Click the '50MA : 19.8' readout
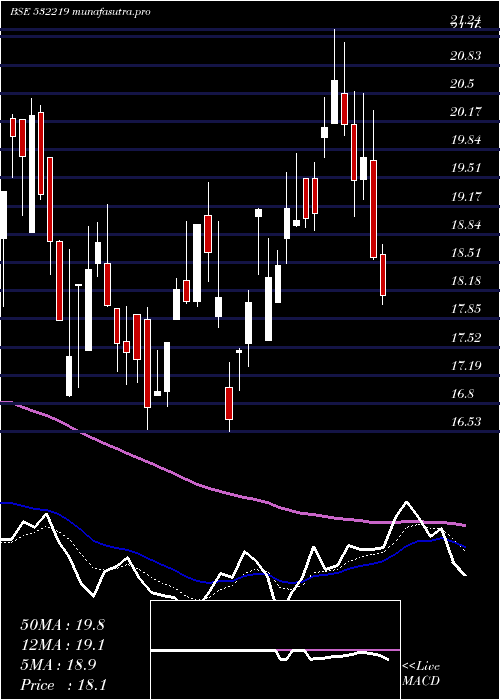 click(62, 625)
